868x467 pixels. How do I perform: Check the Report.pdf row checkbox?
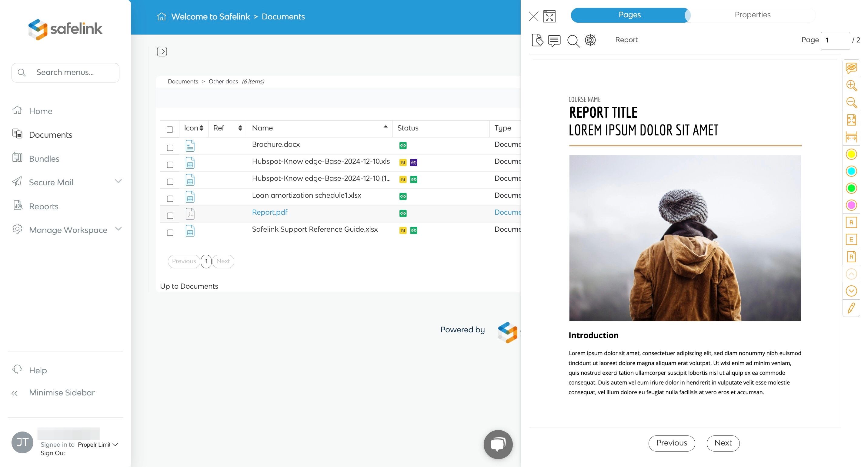[170, 216]
